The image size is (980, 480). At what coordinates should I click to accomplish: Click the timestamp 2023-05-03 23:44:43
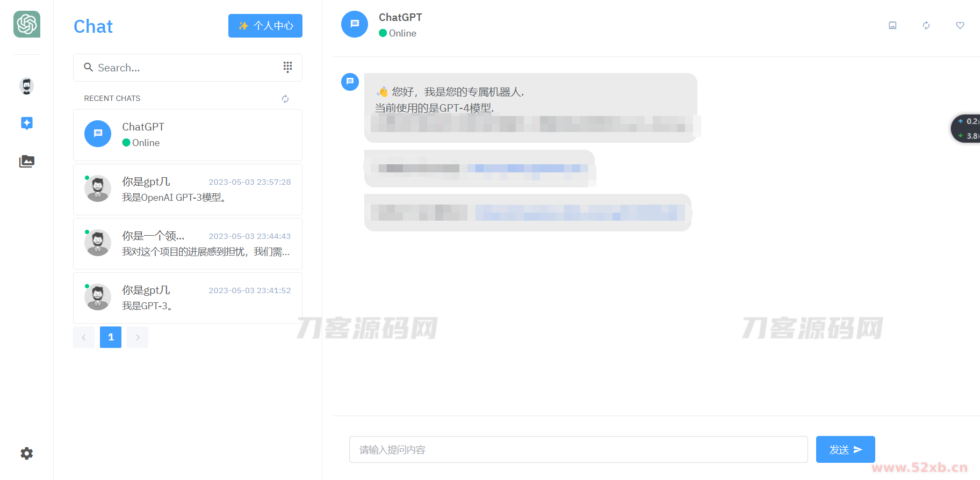(x=250, y=236)
